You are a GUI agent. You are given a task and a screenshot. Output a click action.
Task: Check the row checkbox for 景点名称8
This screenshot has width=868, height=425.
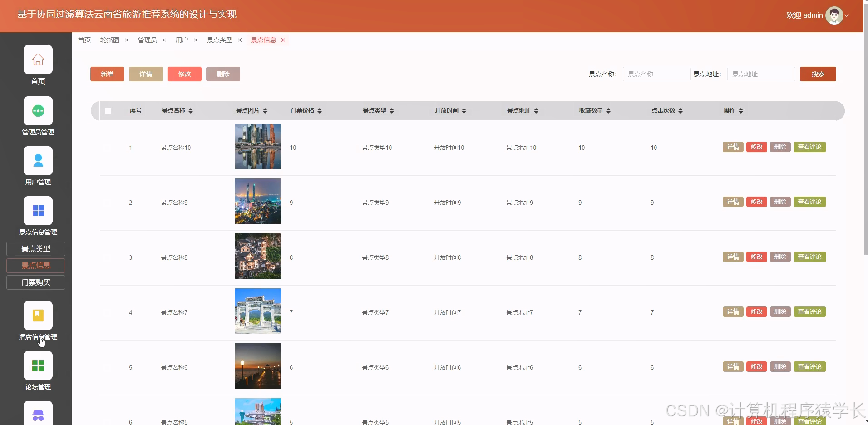click(107, 258)
